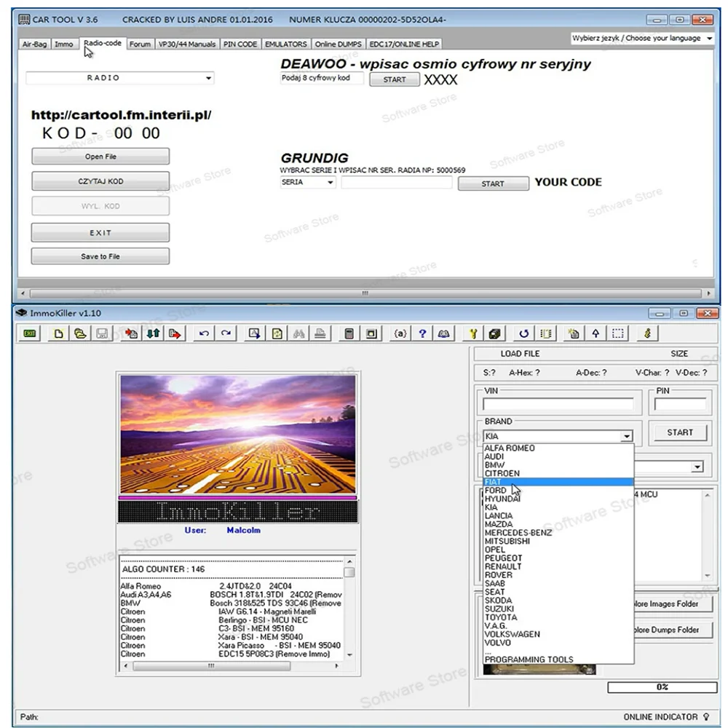This screenshot has height=728, width=728.
Task: Click the up arrow icon in ImmoKiller toolbar
Action: pyautogui.click(x=596, y=333)
